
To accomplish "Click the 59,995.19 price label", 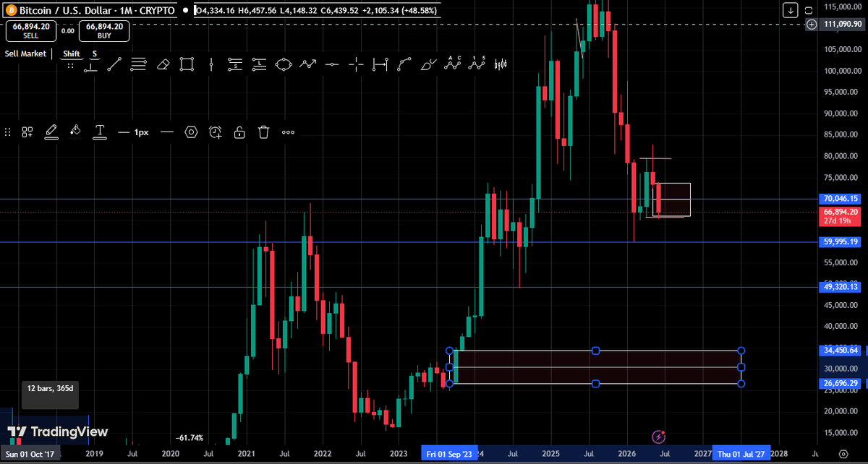I will (x=841, y=241).
